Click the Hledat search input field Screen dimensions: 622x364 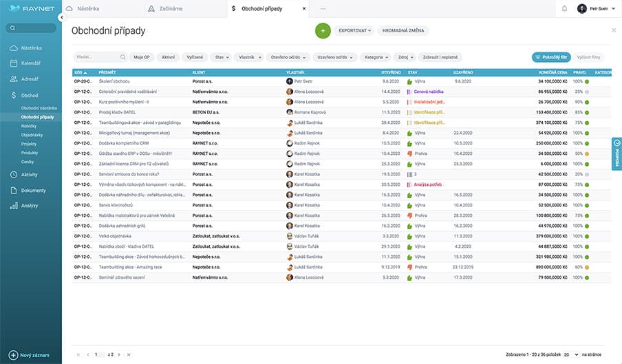[96, 57]
